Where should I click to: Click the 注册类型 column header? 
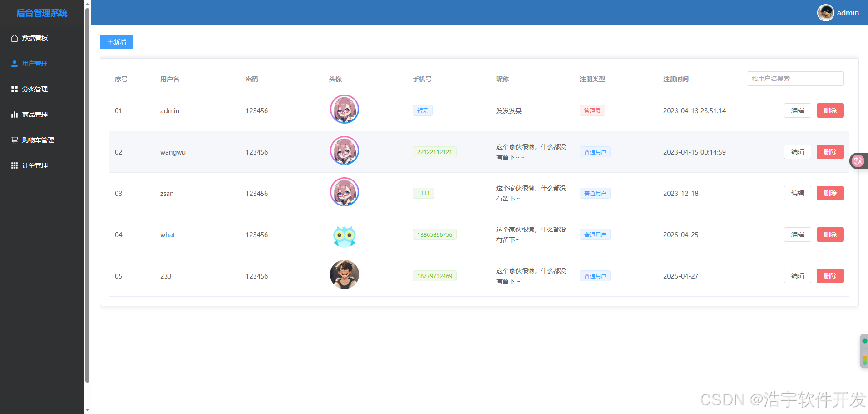point(592,79)
